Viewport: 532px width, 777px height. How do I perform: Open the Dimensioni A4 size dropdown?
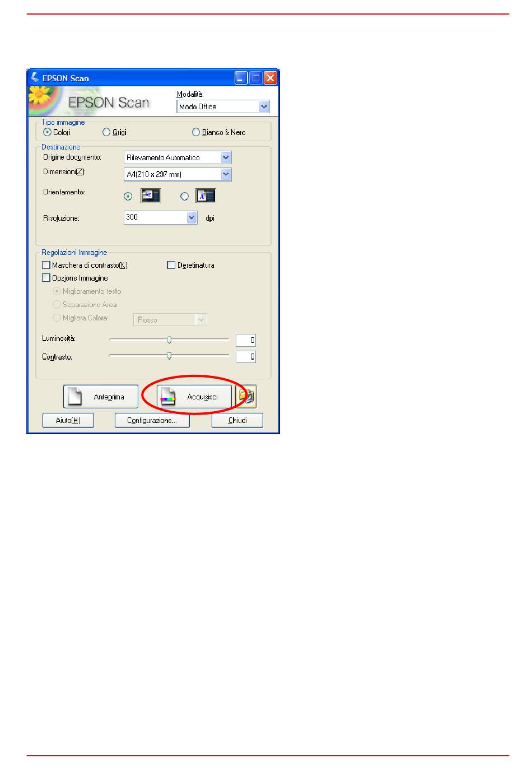coord(178,174)
